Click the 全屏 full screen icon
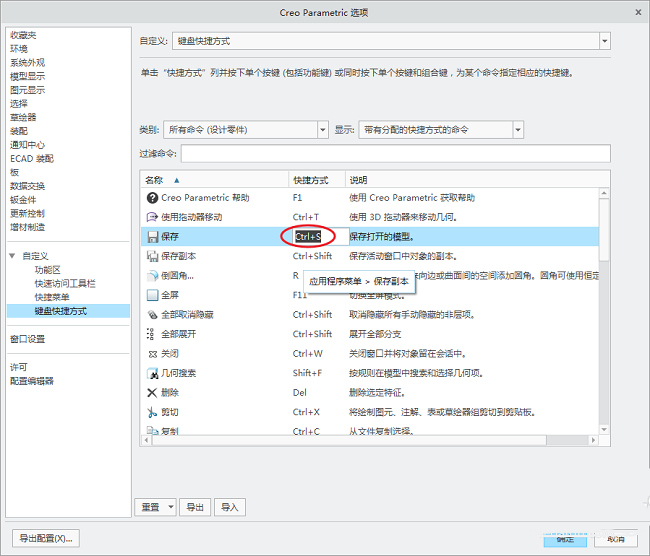The image size is (650, 556). click(152, 295)
